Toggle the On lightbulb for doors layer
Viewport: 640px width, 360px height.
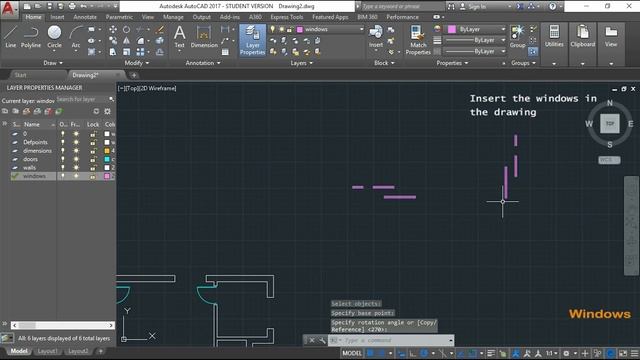pyautogui.click(x=63, y=159)
